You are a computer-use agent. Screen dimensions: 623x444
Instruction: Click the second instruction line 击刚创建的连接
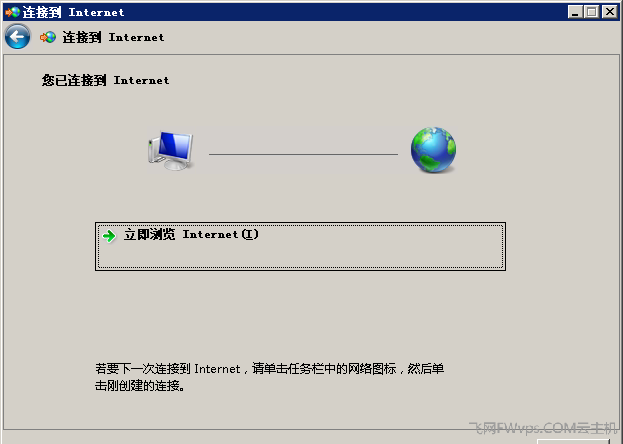pos(139,385)
